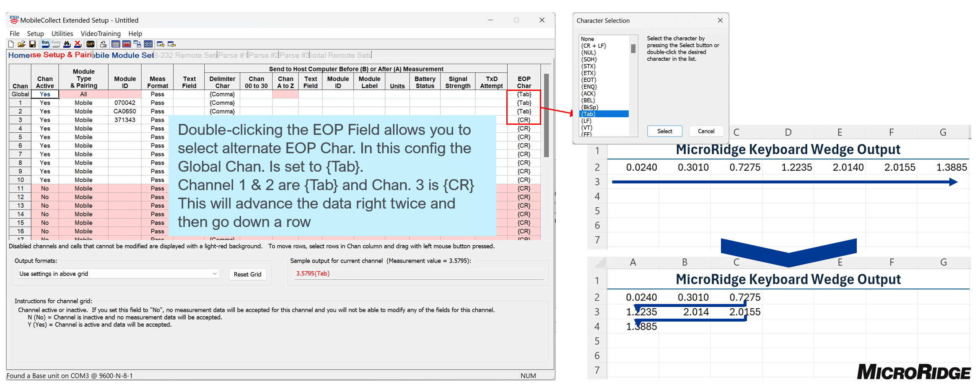Click the Reset Grid button

tap(247, 274)
